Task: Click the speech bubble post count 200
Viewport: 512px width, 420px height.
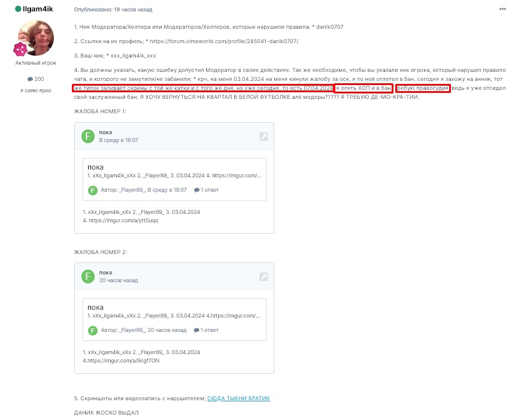Action: point(35,79)
